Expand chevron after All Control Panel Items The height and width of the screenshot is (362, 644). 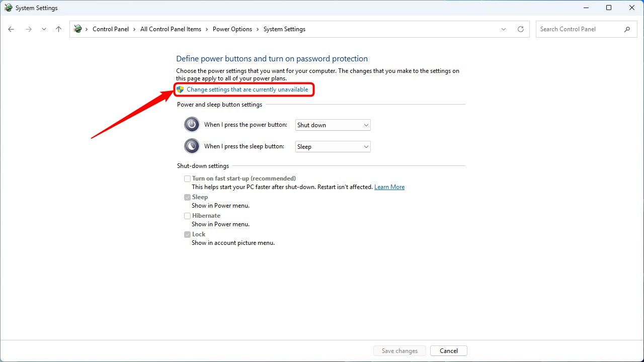[207, 29]
